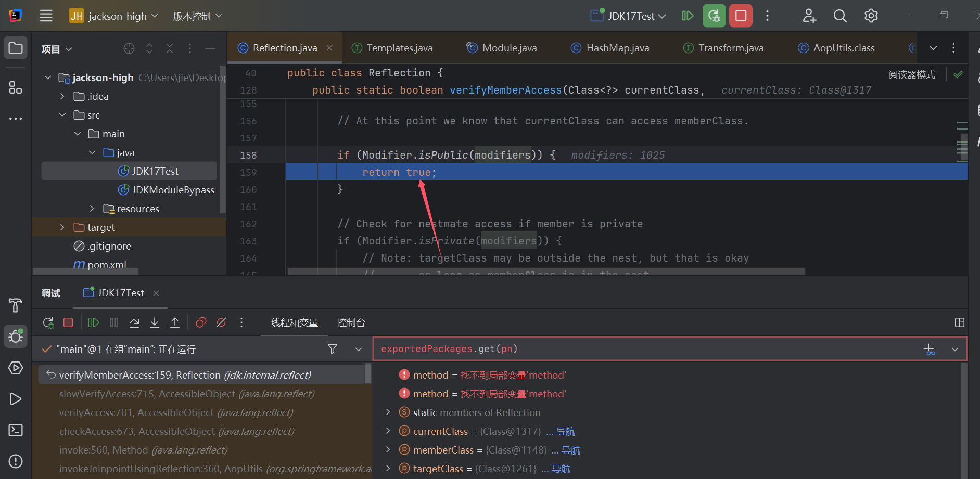This screenshot has width=980, height=479.
Task: Switch to the AopUtils.class tab
Action: click(x=836, y=48)
